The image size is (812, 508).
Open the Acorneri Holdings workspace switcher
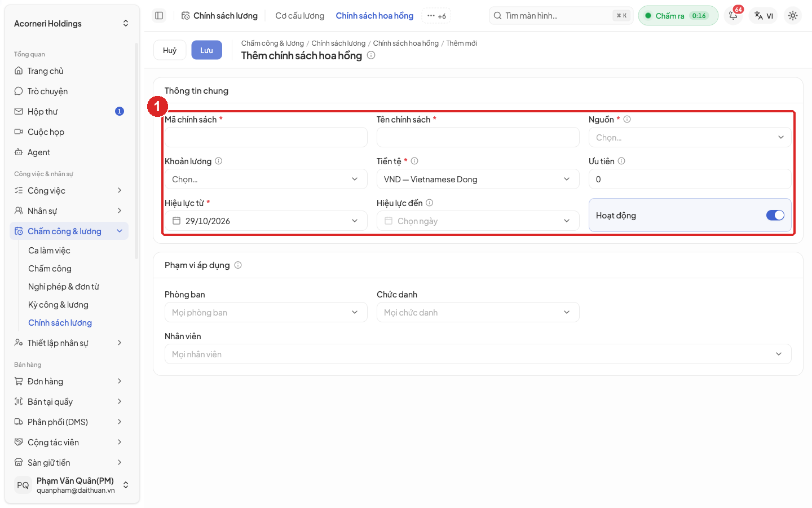tap(71, 24)
